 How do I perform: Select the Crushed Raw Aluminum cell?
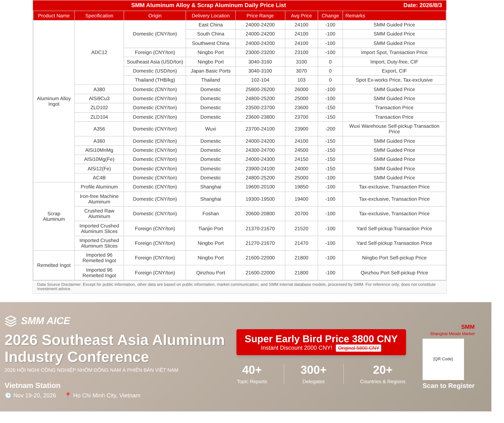[x=99, y=214]
